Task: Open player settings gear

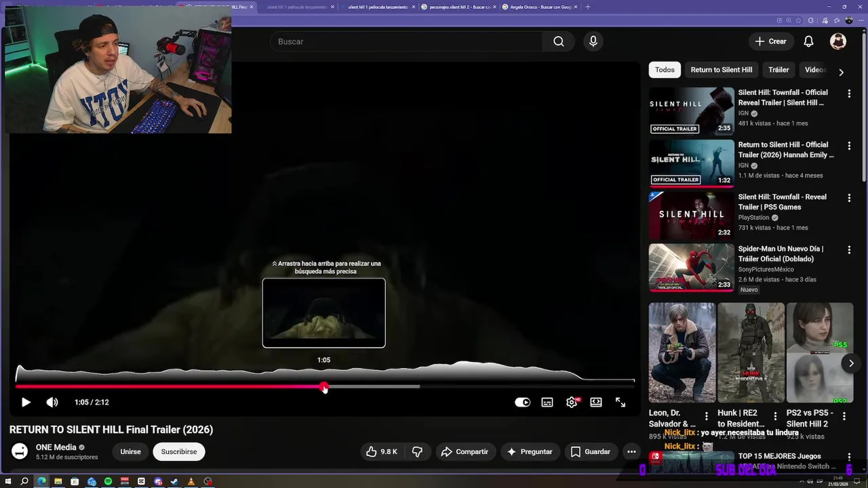Action: click(572, 402)
